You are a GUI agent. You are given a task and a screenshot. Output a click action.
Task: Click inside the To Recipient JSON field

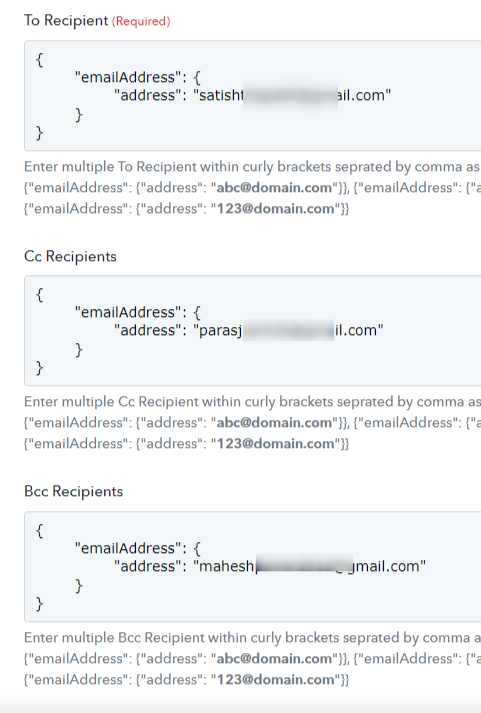tap(253, 95)
